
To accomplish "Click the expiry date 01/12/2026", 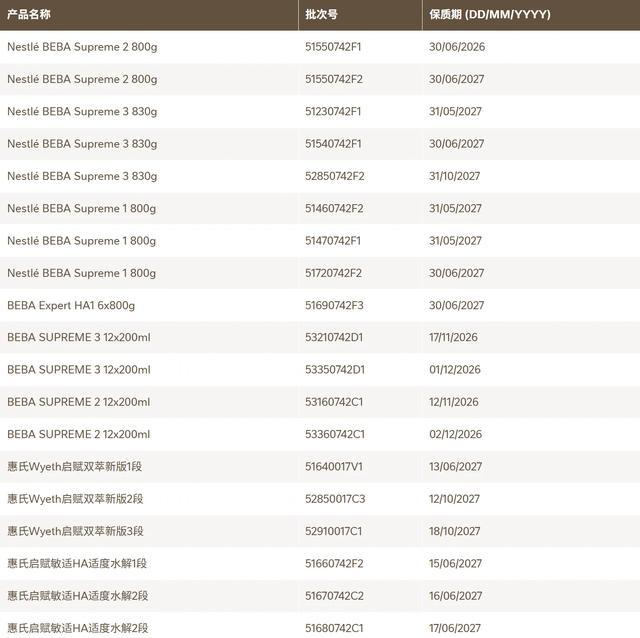I will (455, 369).
